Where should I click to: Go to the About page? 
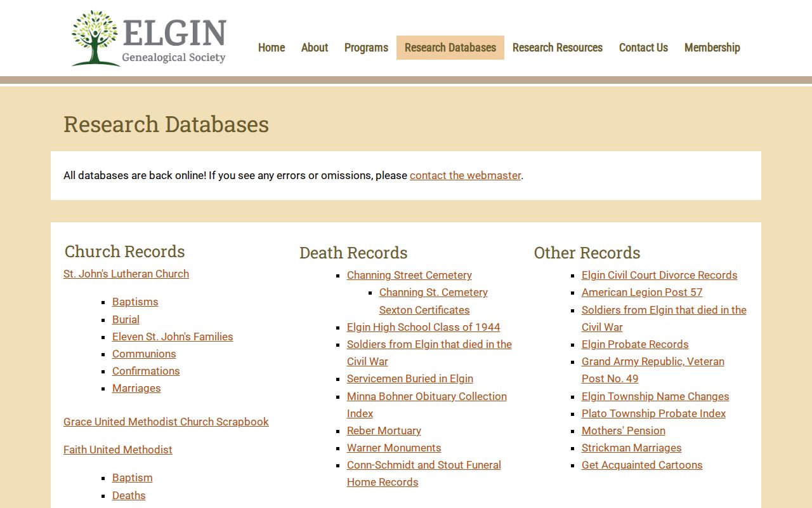click(315, 48)
